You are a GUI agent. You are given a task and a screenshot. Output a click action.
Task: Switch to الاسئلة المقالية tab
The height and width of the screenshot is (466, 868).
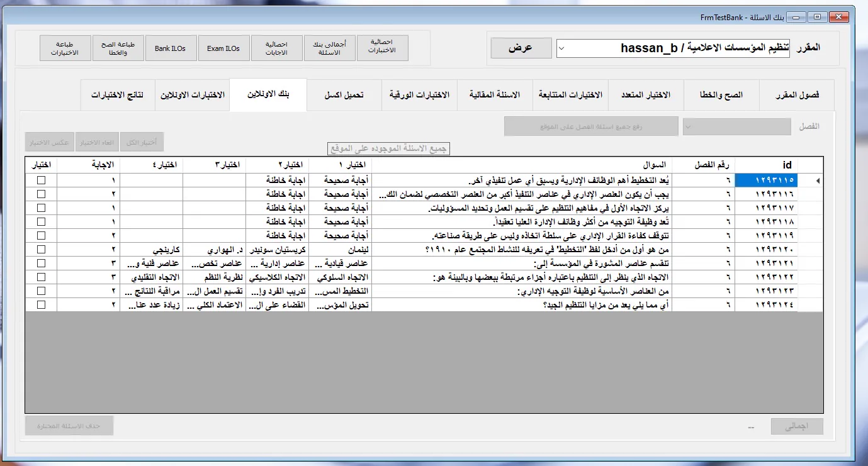click(495, 96)
